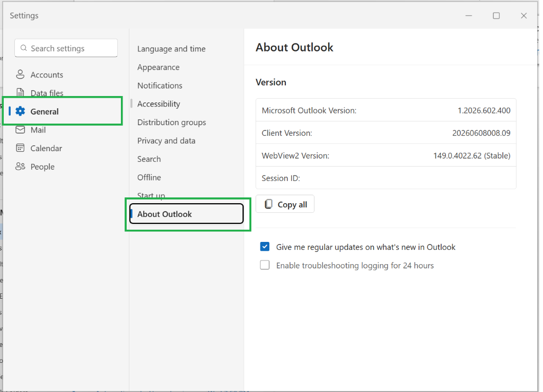Maximize the Settings window
543x392 pixels.
coord(496,15)
